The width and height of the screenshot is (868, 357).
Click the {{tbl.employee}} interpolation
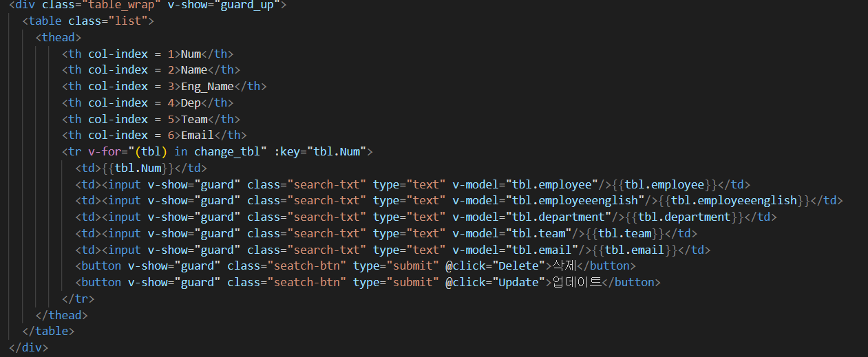click(x=665, y=184)
